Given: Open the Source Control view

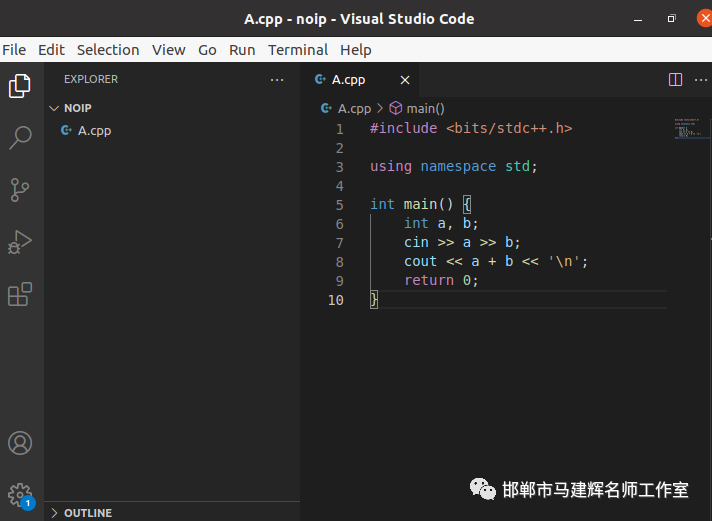Looking at the screenshot, I should [x=20, y=190].
